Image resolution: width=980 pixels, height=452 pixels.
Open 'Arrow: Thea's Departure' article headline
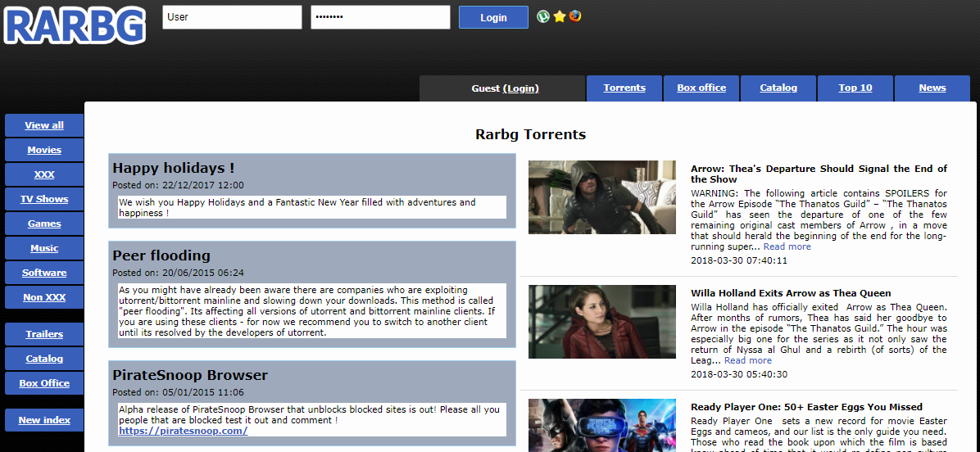click(x=819, y=174)
